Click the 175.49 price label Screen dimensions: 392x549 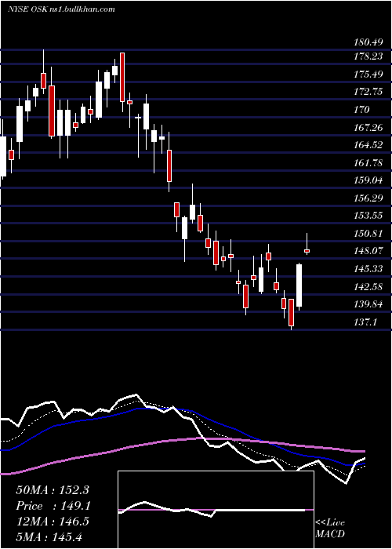pyautogui.click(x=368, y=75)
